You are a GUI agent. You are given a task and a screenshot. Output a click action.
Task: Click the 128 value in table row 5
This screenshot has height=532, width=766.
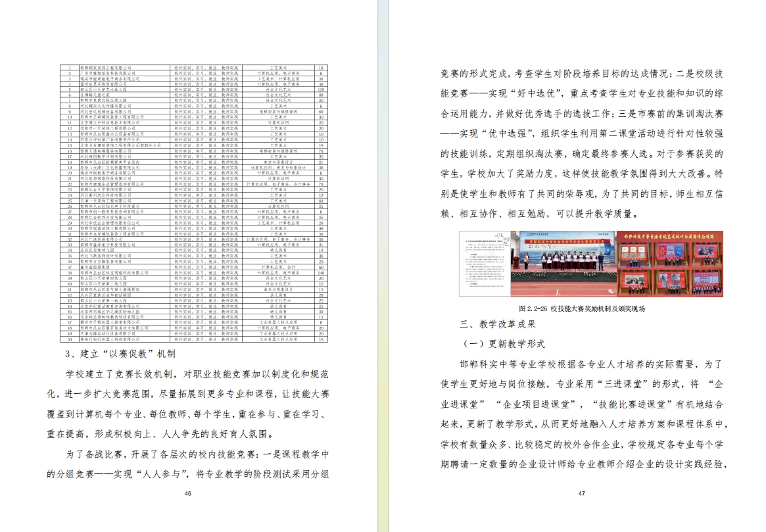tap(321, 89)
